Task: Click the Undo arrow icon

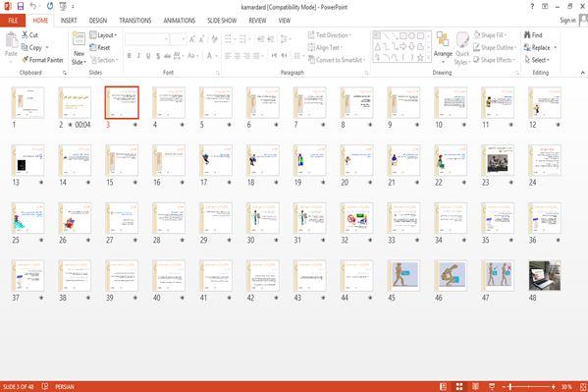Action: click(x=33, y=6)
